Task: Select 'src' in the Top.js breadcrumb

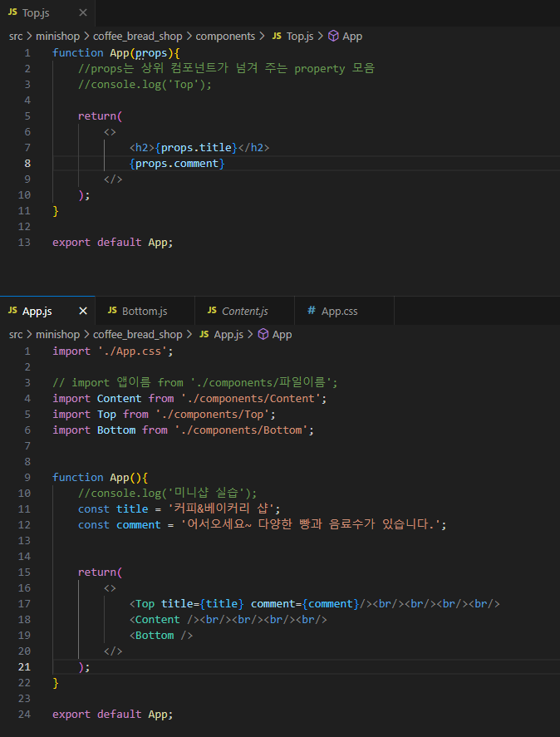Action: tap(16, 37)
